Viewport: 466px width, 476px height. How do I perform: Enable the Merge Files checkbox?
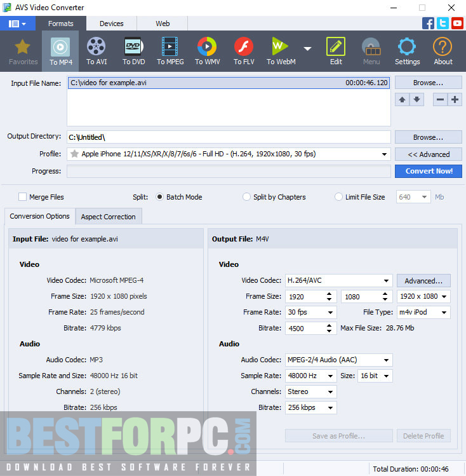[22, 197]
